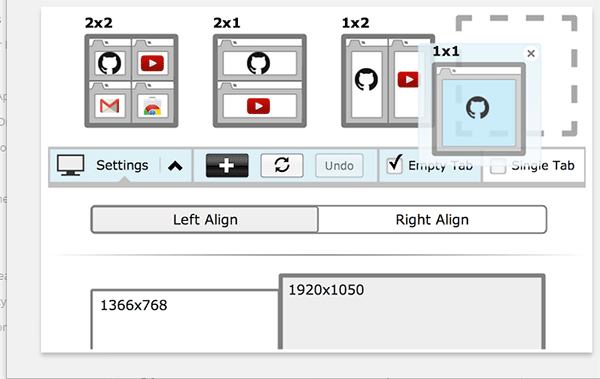Select the 1920x1050 monitor
This screenshot has width=600, height=379.
point(412,312)
